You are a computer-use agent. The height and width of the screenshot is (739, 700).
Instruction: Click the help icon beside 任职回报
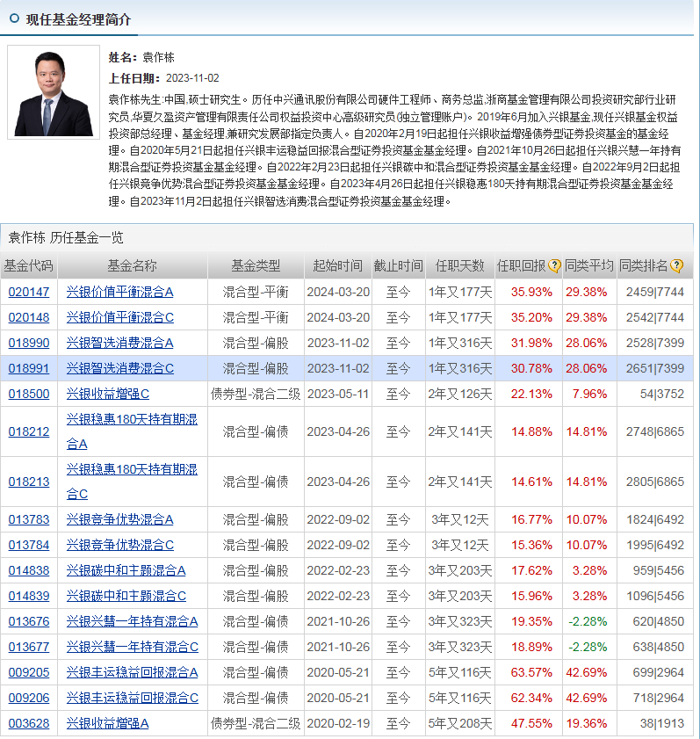(554, 266)
